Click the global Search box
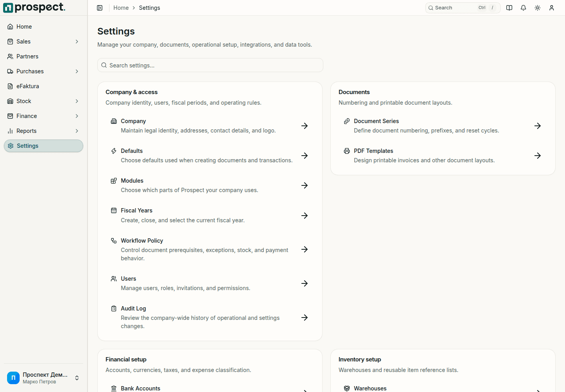 [463, 8]
